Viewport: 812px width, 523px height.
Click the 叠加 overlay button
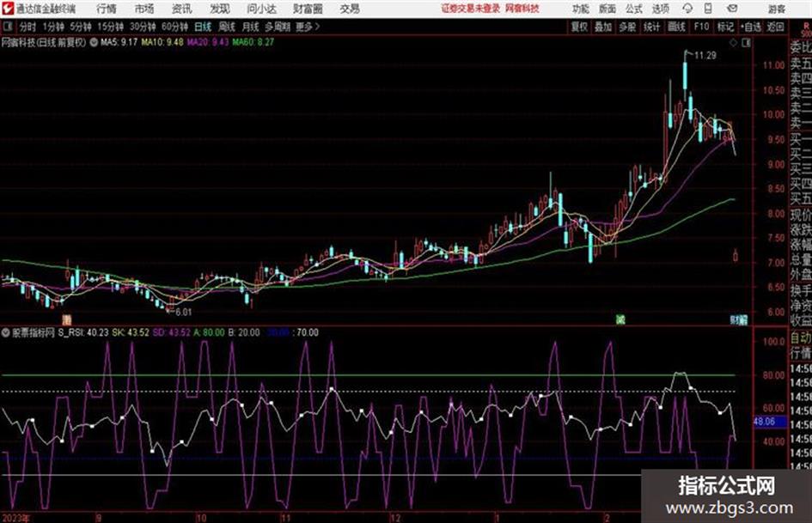[x=603, y=27]
